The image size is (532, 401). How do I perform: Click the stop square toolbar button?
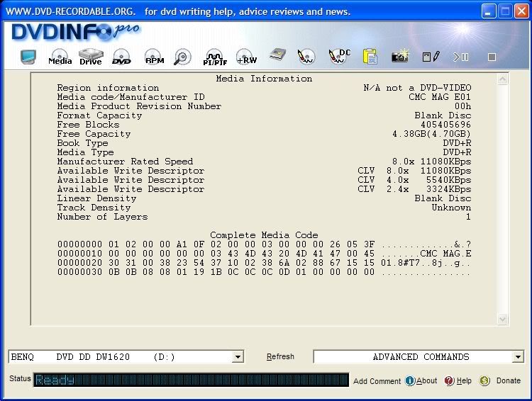(492, 57)
